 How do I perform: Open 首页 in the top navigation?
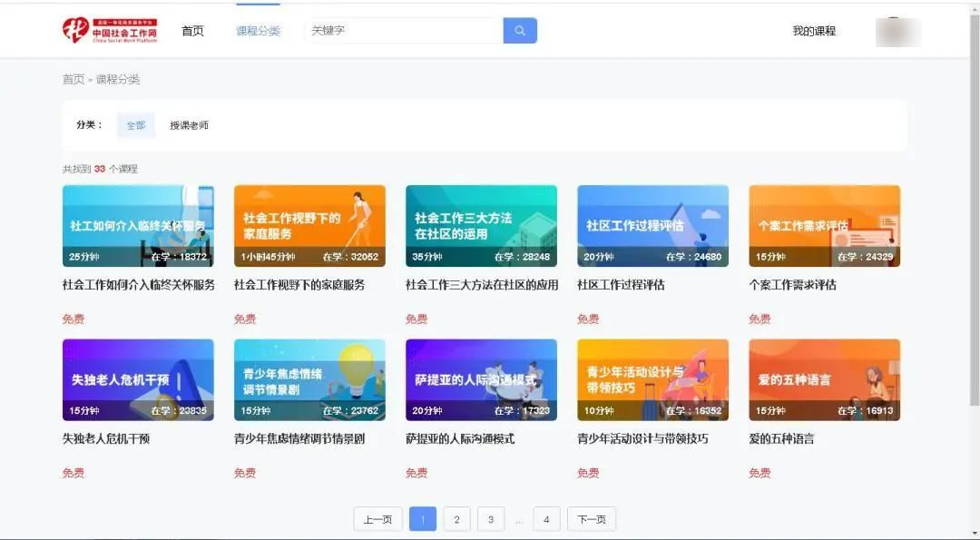192,31
